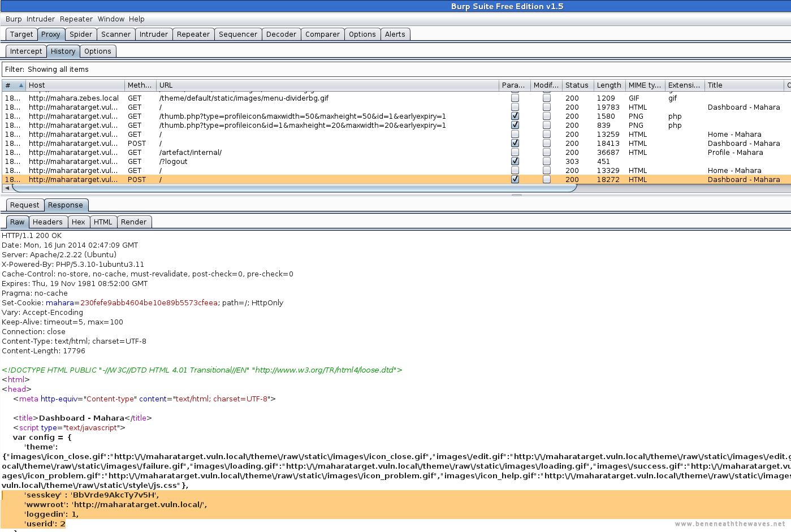Toggle Params checkbox on menu-dividerbg.gif row
Viewport: 791px width, 532px height.
pyautogui.click(x=515, y=98)
